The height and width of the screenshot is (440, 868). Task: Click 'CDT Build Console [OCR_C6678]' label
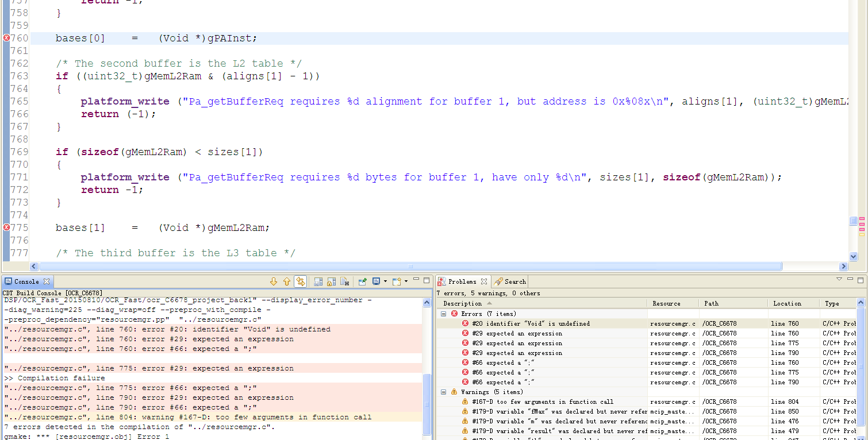coord(53,293)
